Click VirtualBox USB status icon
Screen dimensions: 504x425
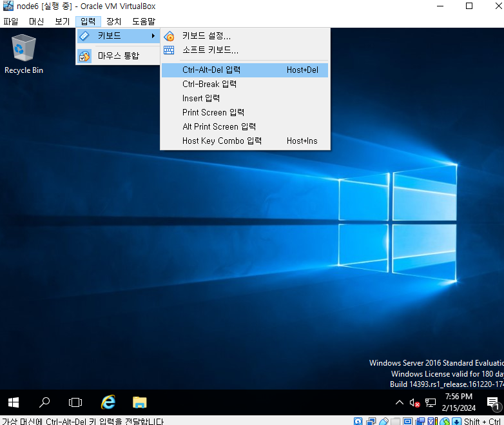point(383,421)
